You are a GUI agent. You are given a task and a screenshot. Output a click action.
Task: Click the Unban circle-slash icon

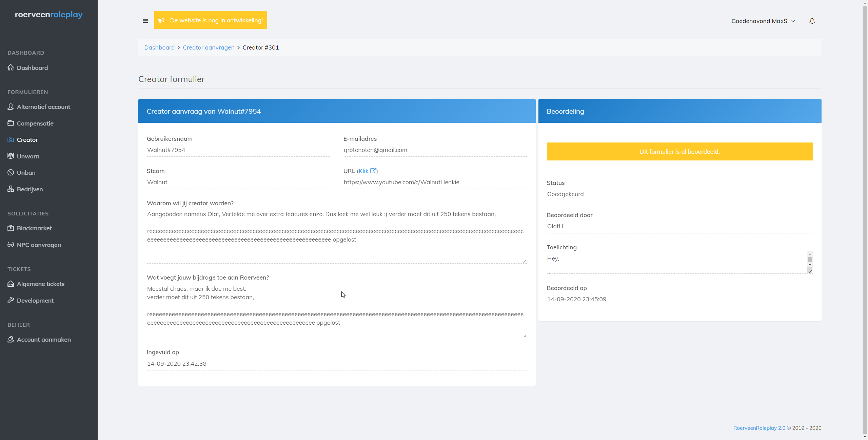[x=11, y=172]
